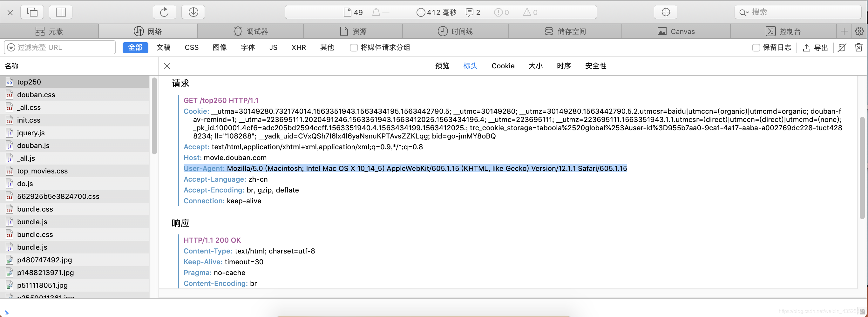Screen dimensions: 868x317
Task: Select the _all.css request row
Action: click(x=75, y=107)
